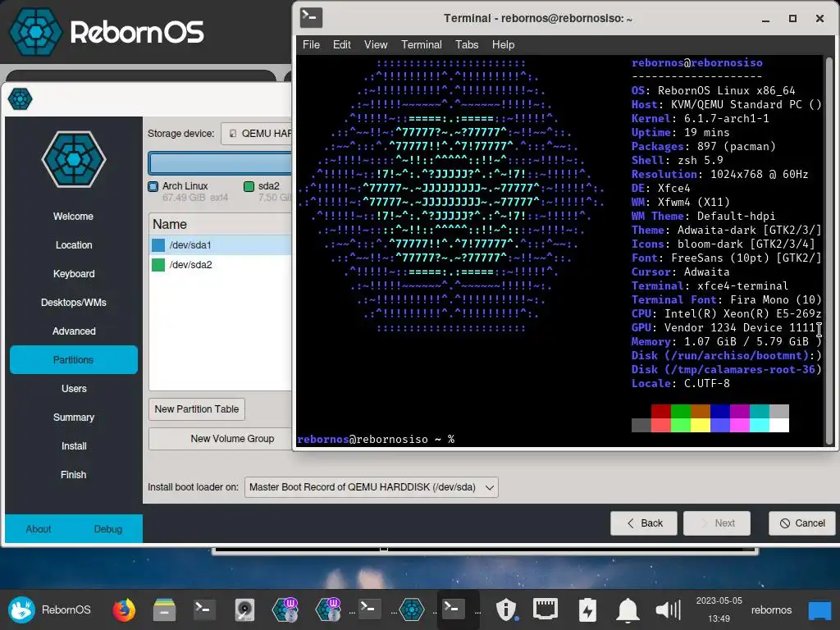Click the blue show desktop icon
The image size is (840, 630).
pos(819,609)
